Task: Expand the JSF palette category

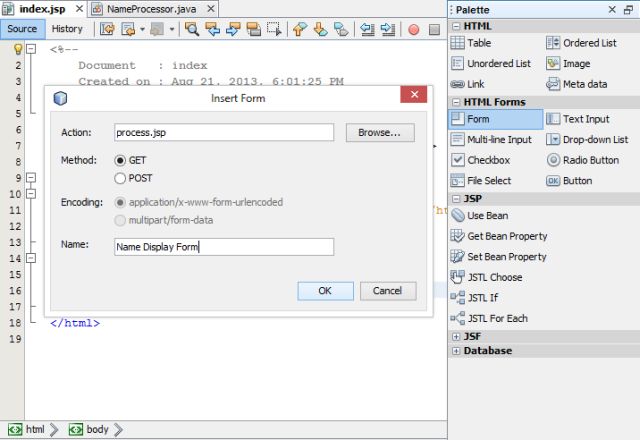Action: [456, 337]
